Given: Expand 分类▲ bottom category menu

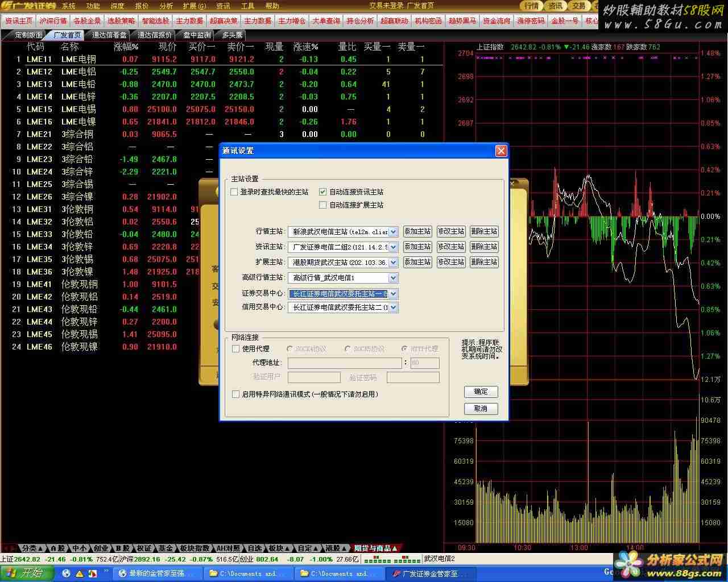Looking at the screenshot, I should click(x=32, y=548).
